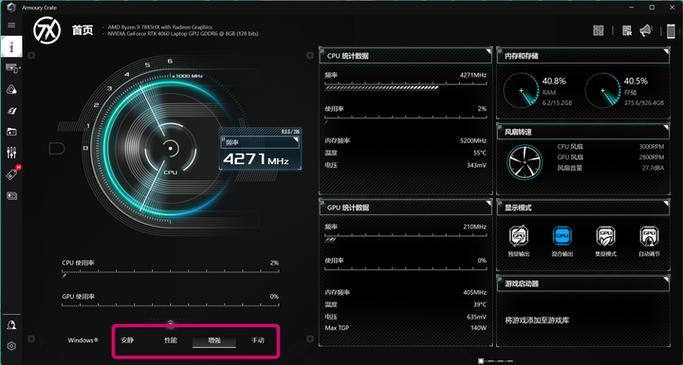Image resolution: width=683 pixels, height=365 pixels.
Task: Click the 将游戏添加至游戏库 link
Action: pyautogui.click(x=537, y=320)
